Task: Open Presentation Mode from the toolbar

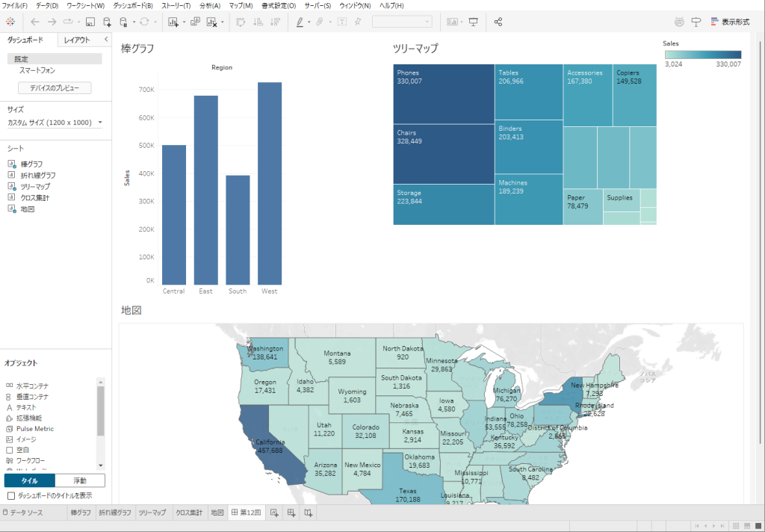Action: pos(473,22)
